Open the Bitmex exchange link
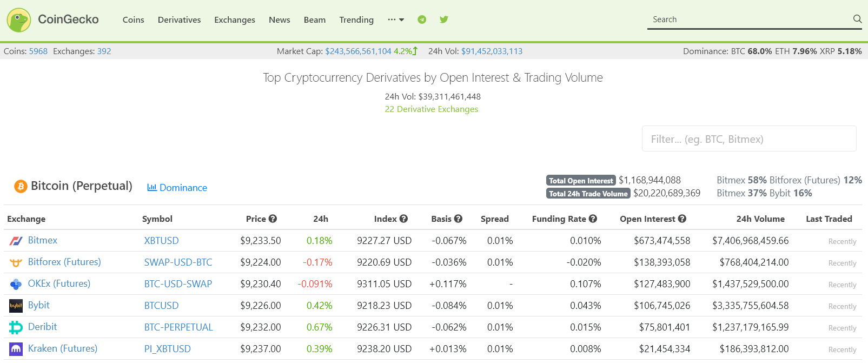 point(43,240)
